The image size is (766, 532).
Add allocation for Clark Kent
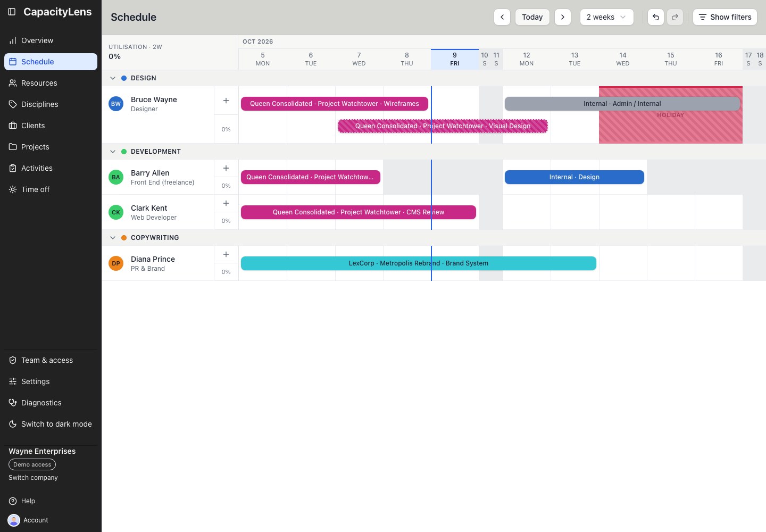tap(226, 203)
